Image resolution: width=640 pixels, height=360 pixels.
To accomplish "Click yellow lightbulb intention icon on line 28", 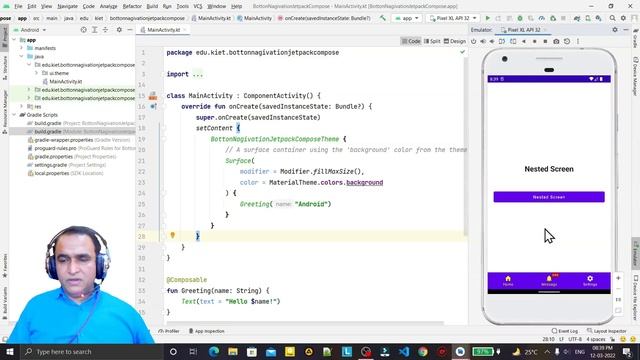I will click(x=173, y=235).
